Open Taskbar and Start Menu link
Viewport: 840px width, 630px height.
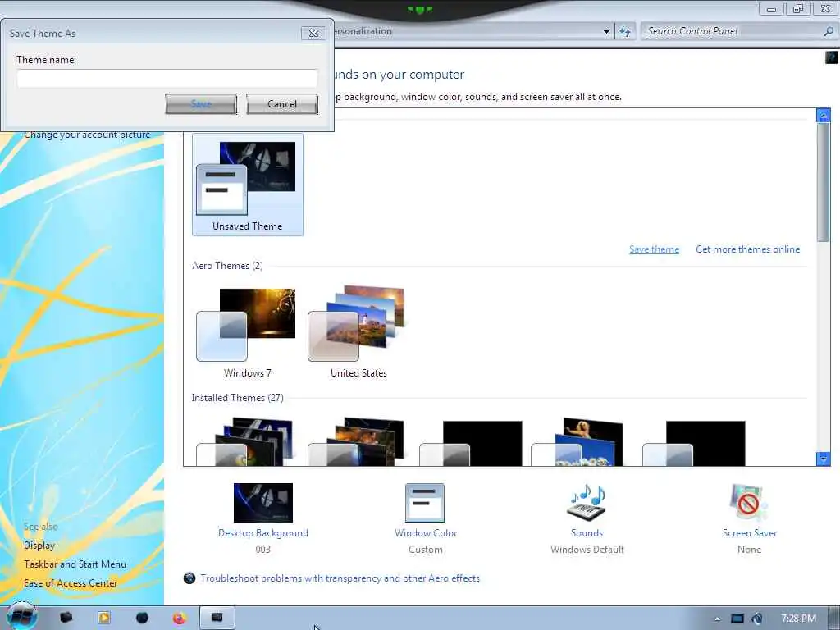click(75, 564)
